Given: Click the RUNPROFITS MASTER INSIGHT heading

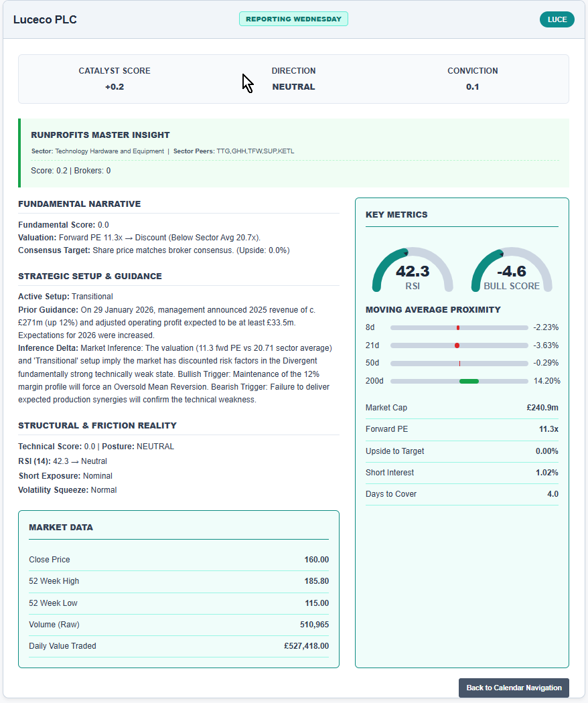Looking at the screenshot, I should point(100,135).
